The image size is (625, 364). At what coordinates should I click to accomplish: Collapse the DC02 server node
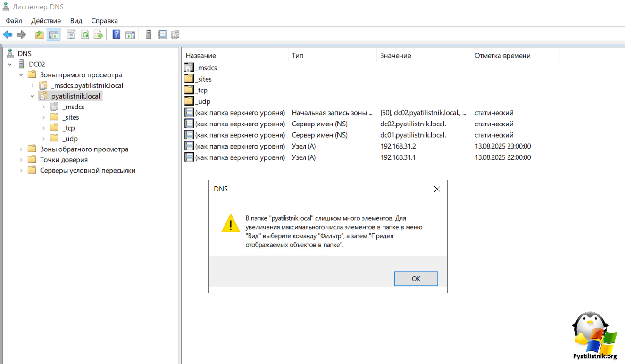tap(10, 64)
